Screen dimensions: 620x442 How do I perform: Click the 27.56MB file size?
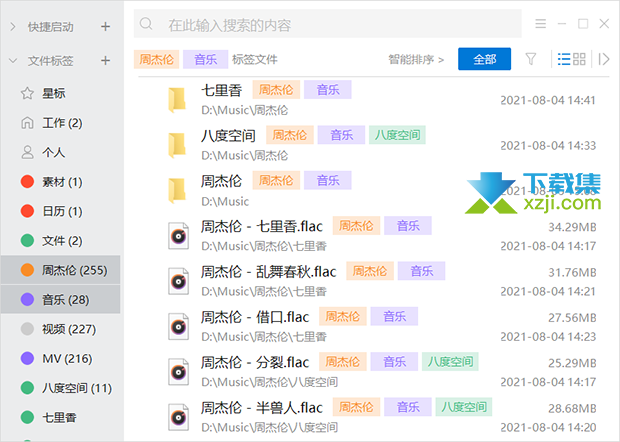[x=572, y=318]
